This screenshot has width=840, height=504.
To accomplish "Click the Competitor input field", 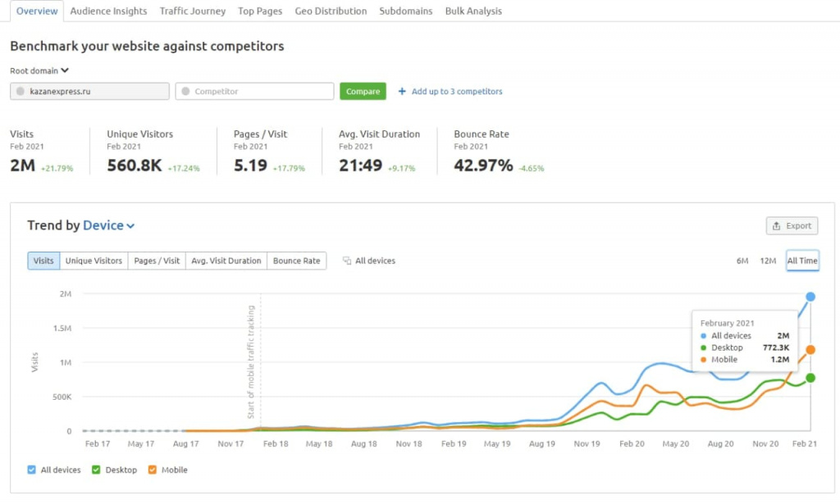I will click(x=254, y=92).
